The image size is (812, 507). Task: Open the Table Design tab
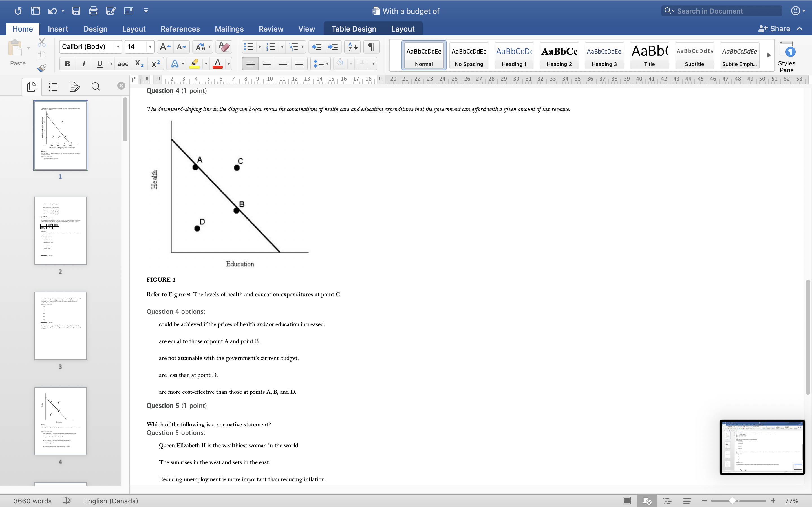[354, 29]
